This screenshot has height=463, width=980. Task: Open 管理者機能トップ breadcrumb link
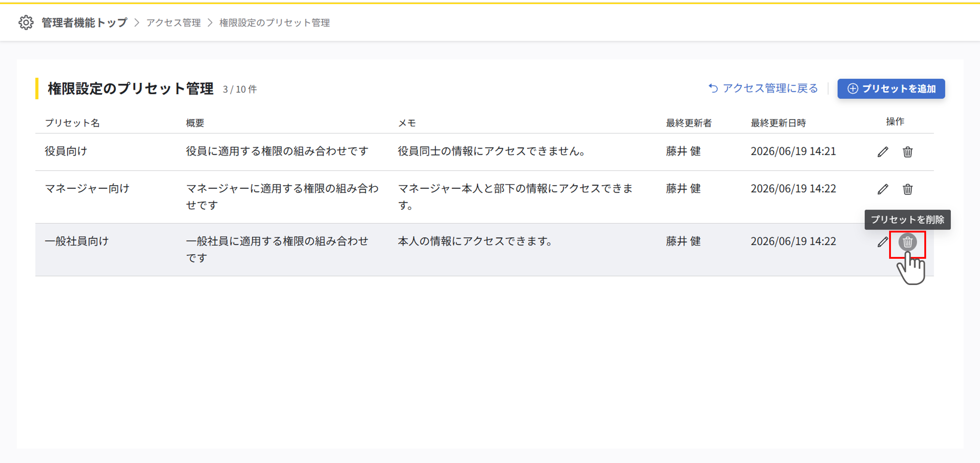coord(84,23)
